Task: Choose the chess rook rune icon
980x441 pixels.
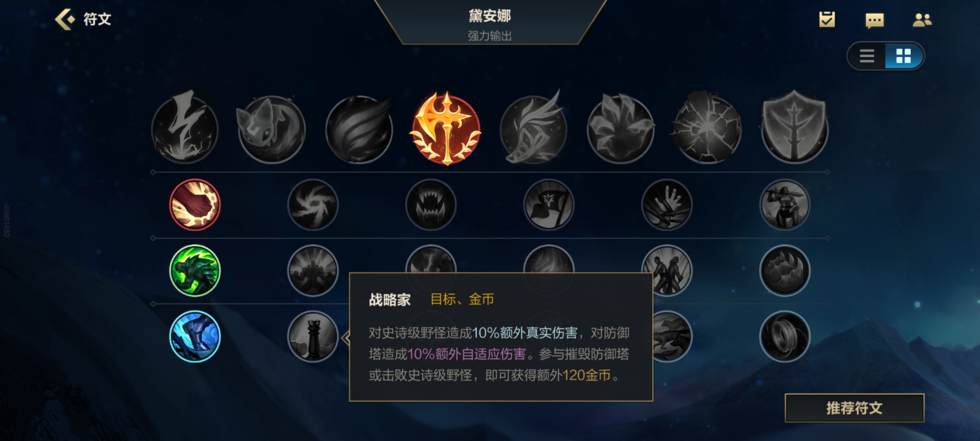Action: pyautogui.click(x=313, y=336)
